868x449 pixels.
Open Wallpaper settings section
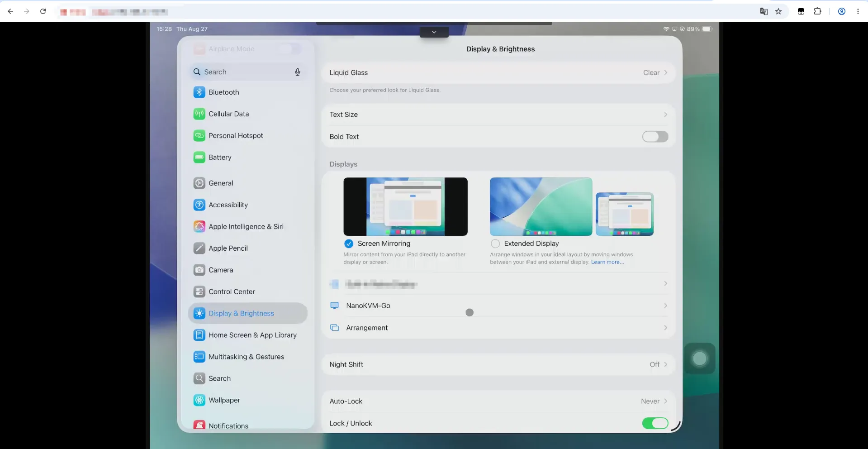[x=248, y=401]
